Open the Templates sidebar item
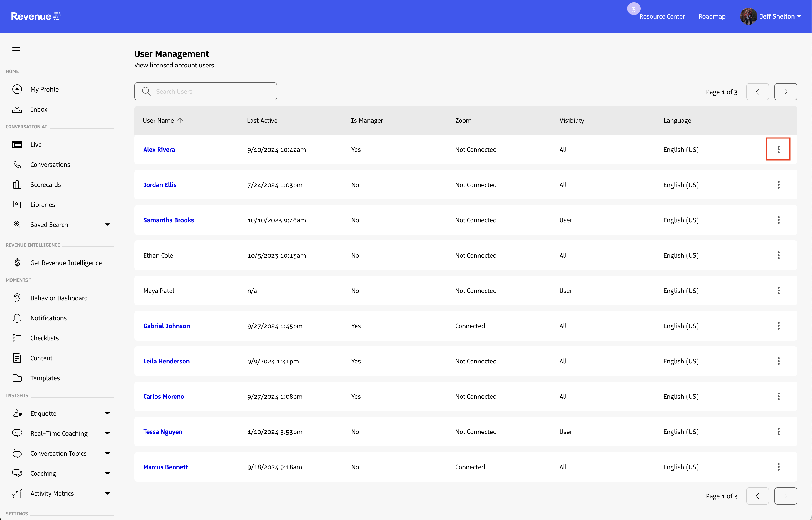Screen dimensions: 812x520 click(x=45, y=378)
